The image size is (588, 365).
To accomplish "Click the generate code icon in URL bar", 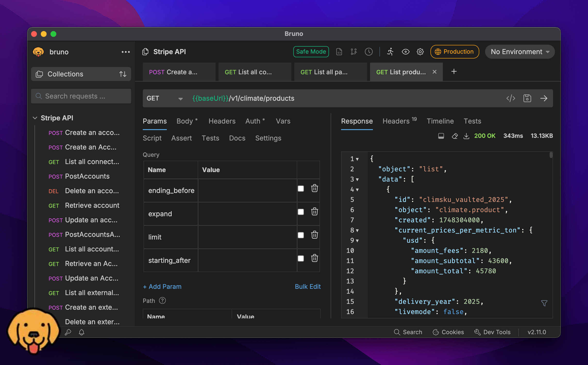I will click(x=511, y=98).
